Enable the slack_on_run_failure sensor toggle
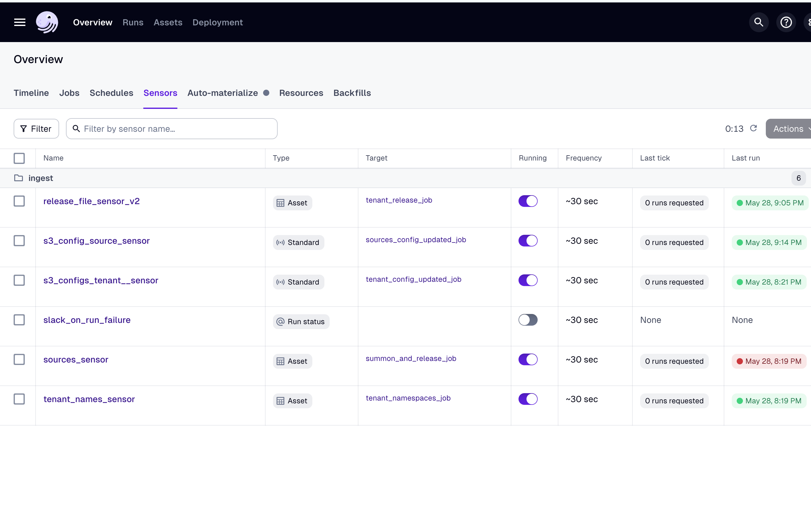The width and height of the screenshot is (811, 532). (x=528, y=320)
